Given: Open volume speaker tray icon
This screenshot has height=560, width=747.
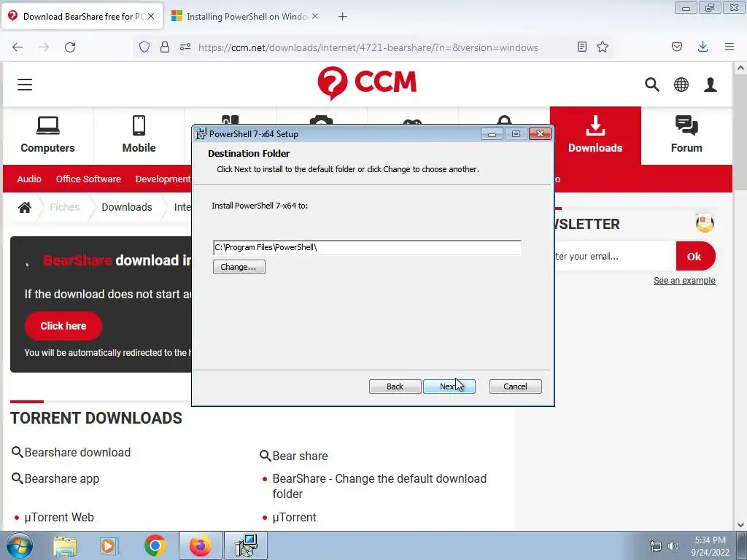Looking at the screenshot, I should (673, 546).
